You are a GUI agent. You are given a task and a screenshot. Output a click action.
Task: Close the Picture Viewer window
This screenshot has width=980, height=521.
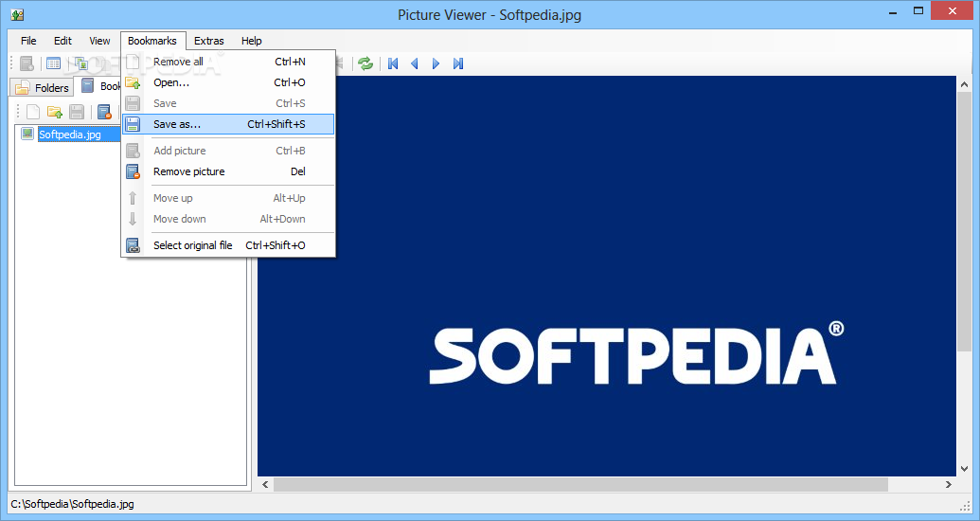pyautogui.click(x=953, y=11)
